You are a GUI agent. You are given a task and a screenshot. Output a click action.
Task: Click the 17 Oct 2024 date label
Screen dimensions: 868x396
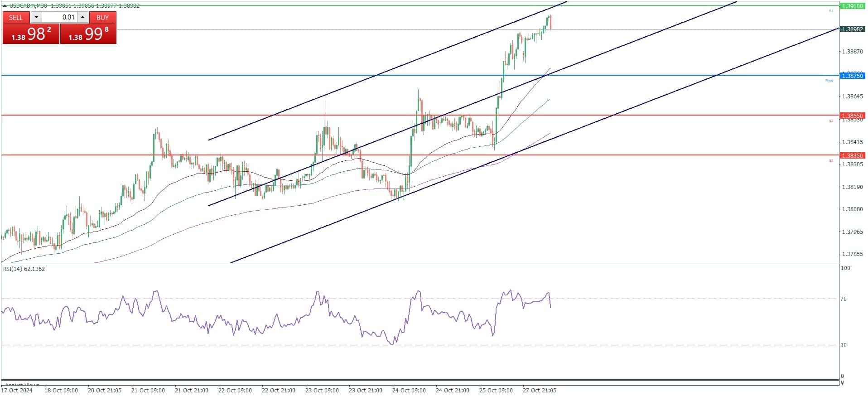click(x=17, y=391)
